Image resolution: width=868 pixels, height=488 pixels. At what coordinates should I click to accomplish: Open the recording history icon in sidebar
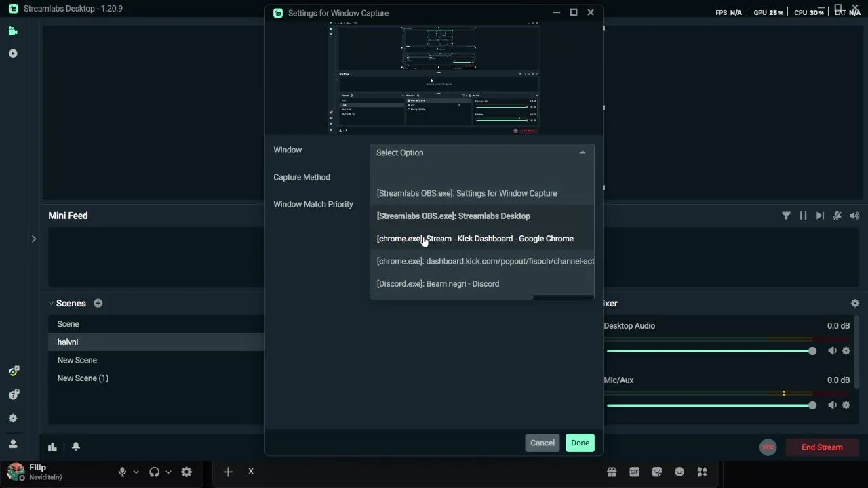(13, 54)
